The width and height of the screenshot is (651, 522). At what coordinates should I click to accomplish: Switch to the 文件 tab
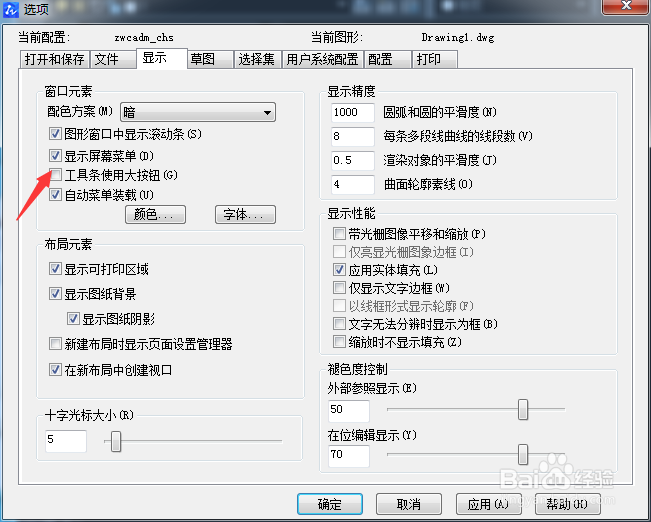112,59
